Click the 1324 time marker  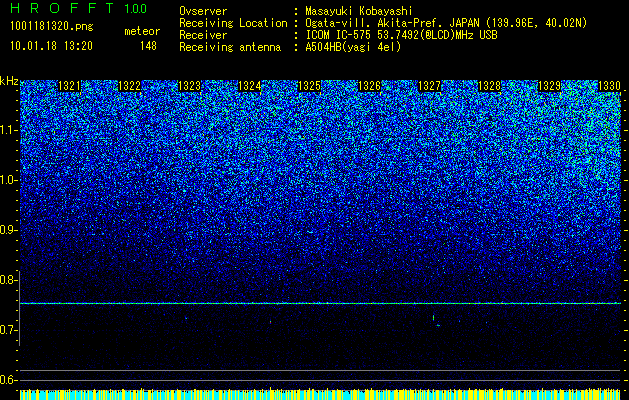coord(250,86)
